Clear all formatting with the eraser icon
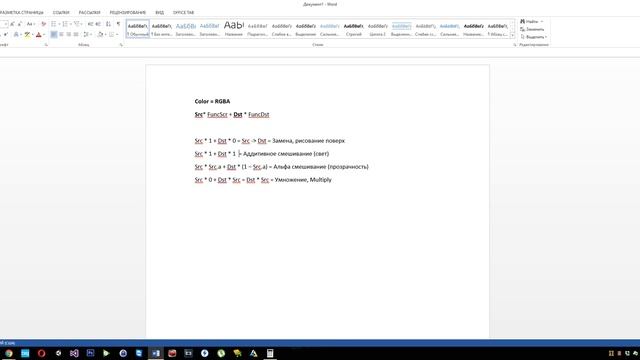Viewport: 640px width, 360px height. tap(43, 24)
